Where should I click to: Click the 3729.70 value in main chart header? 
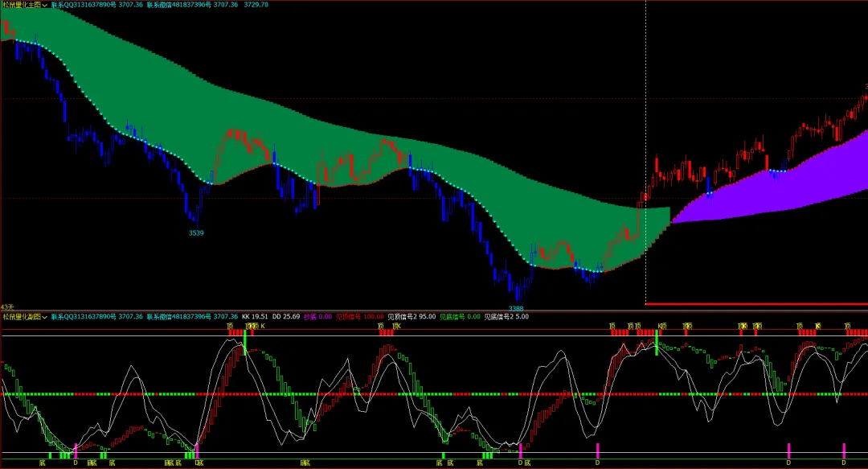(256, 5)
